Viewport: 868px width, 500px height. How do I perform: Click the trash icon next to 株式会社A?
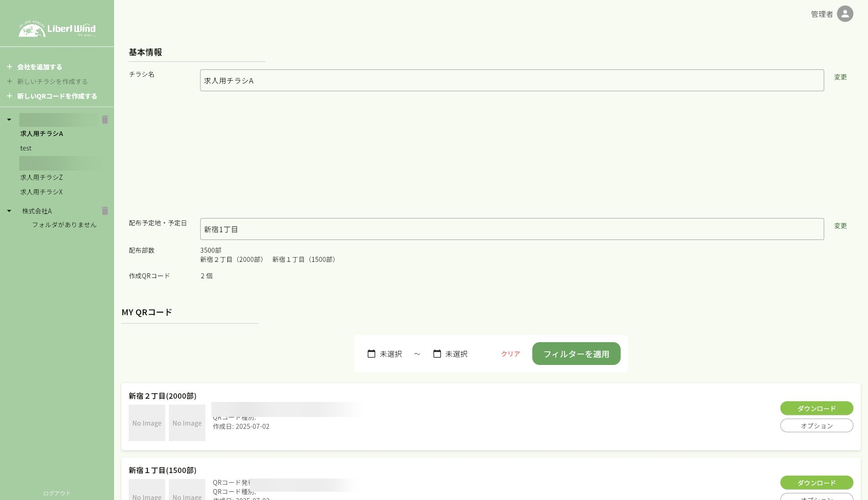coord(105,211)
